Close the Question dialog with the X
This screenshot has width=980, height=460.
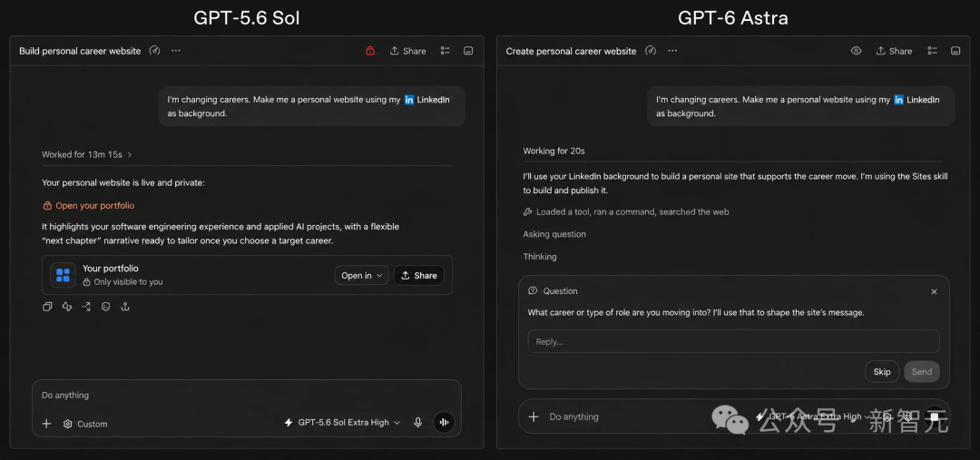point(934,292)
